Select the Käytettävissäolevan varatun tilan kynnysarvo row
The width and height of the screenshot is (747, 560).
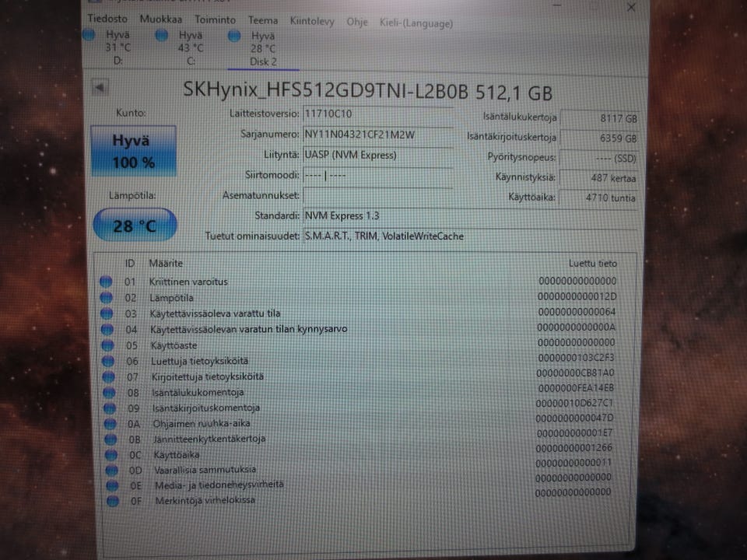coord(248,329)
